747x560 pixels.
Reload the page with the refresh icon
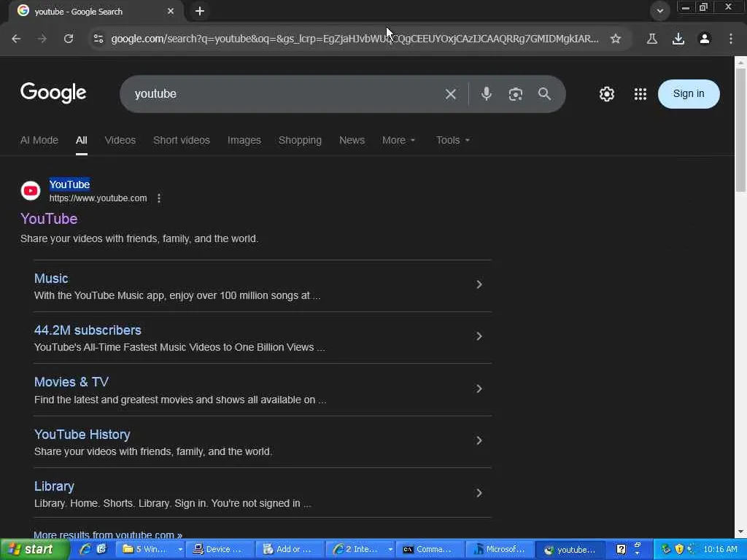tap(69, 39)
